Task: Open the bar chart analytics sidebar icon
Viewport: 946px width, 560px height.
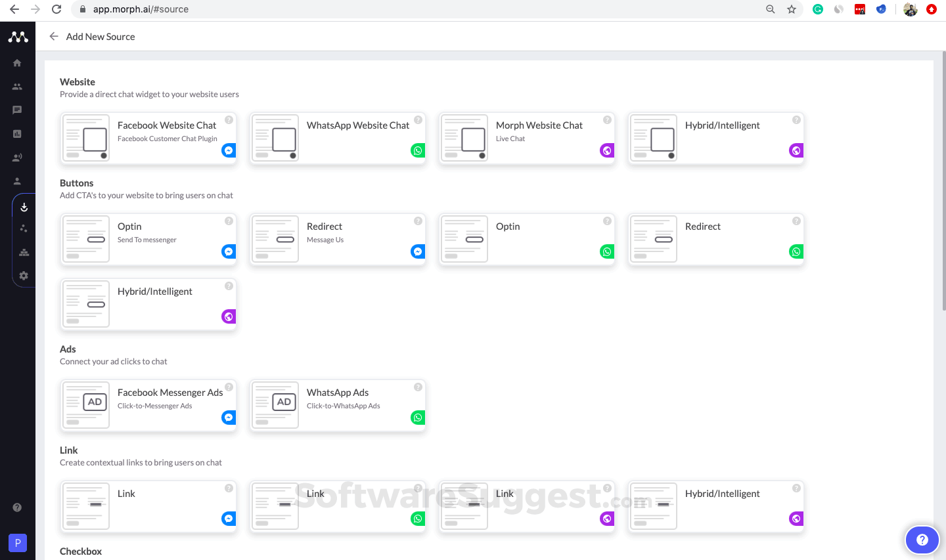Action: pos(17,134)
